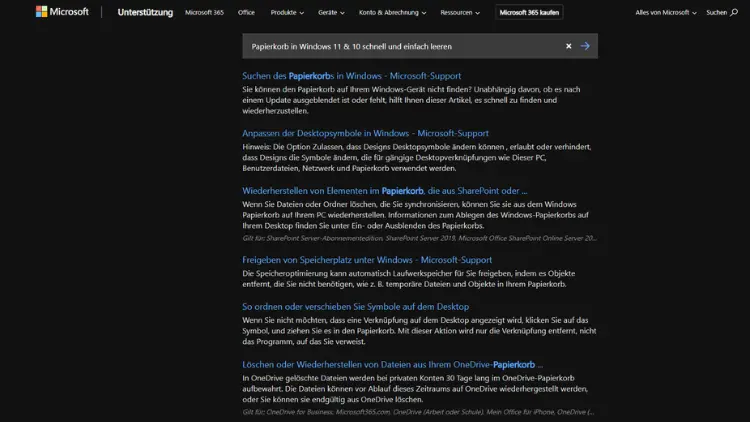Go to the Office menu item
Image resolution: width=750 pixels, height=422 pixels.
click(246, 12)
